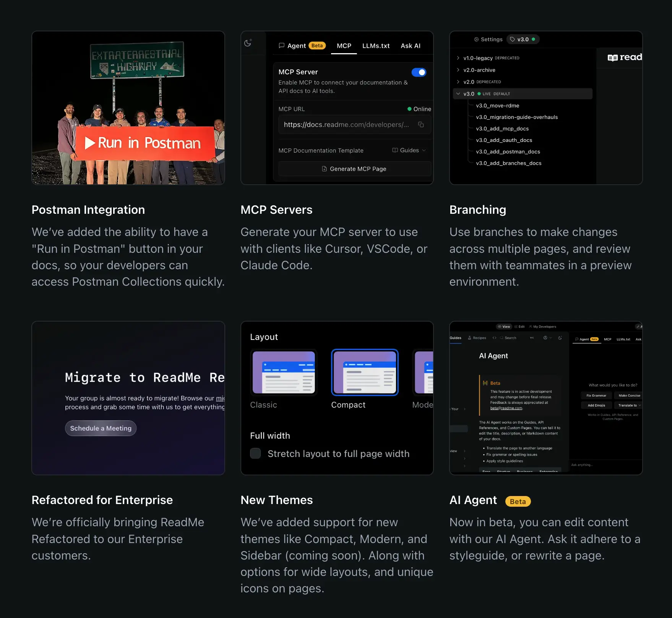Open the account menu in the AI Agent preview
This screenshot has width=672, height=618.
(547, 338)
